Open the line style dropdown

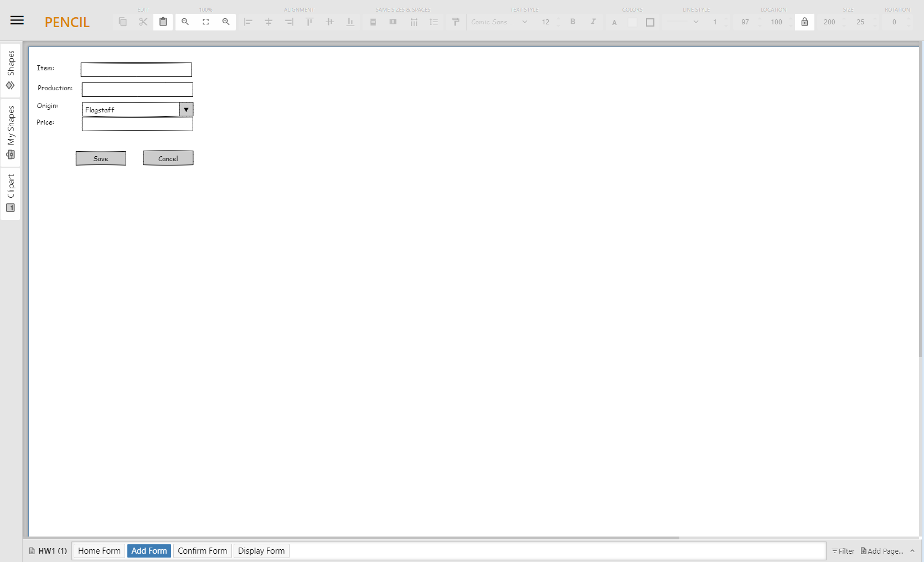(x=683, y=22)
